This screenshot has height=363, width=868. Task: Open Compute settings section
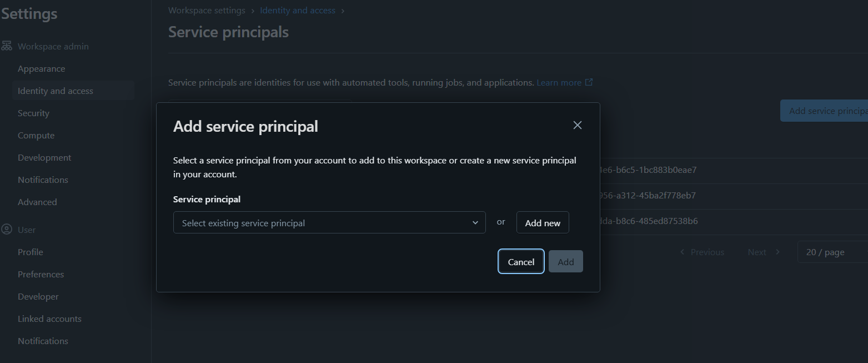[36, 136]
